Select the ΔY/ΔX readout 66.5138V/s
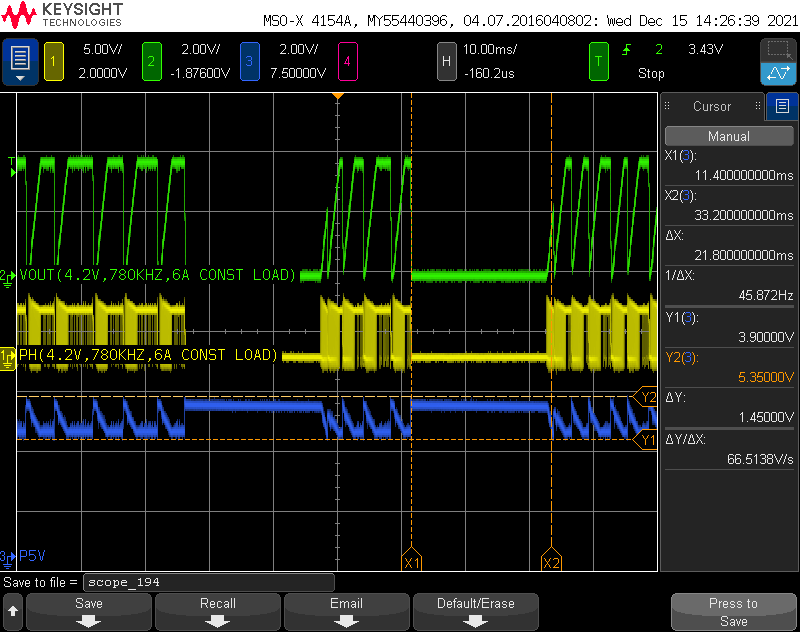Screen dimensions: 800x632 [x=760, y=459]
